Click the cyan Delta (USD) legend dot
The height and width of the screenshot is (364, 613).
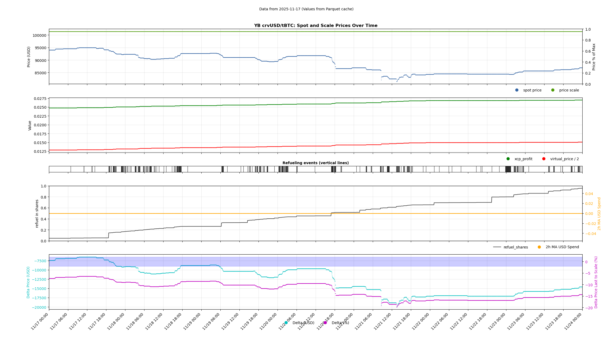point(286,323)
